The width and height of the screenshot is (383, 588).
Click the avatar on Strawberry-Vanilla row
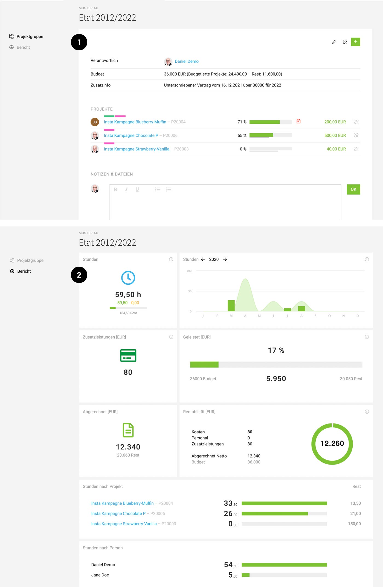(x=95, y=149)
